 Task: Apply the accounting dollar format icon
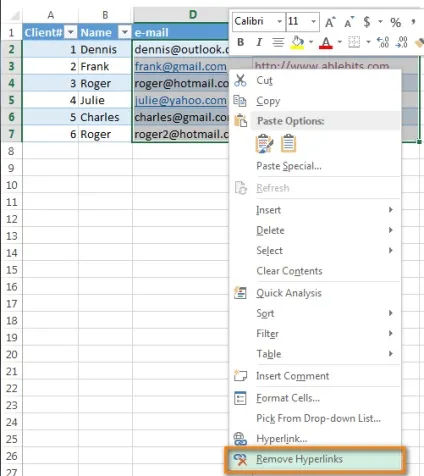[x=367, y=22]
